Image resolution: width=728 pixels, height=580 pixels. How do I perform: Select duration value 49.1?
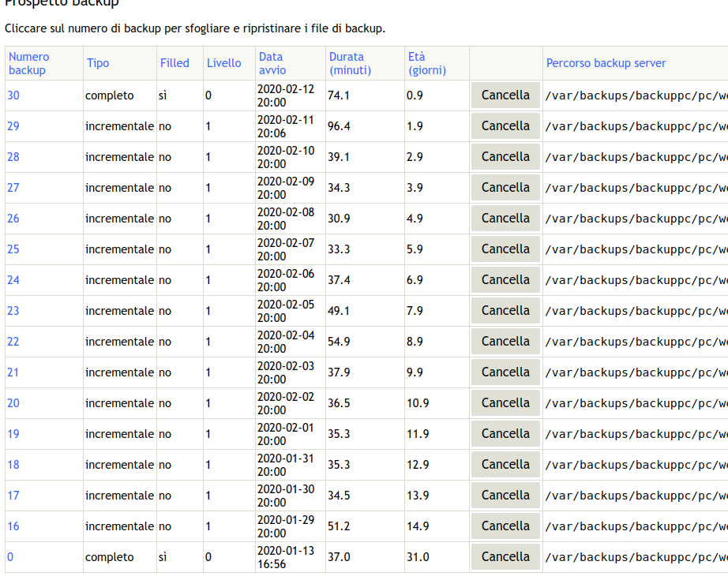coord(339,311)
